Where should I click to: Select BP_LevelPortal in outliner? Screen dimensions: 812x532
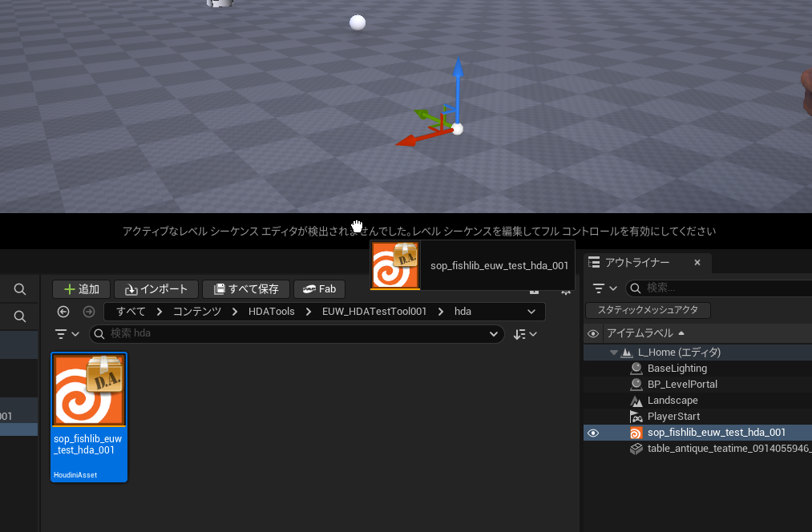click(682, 385)
